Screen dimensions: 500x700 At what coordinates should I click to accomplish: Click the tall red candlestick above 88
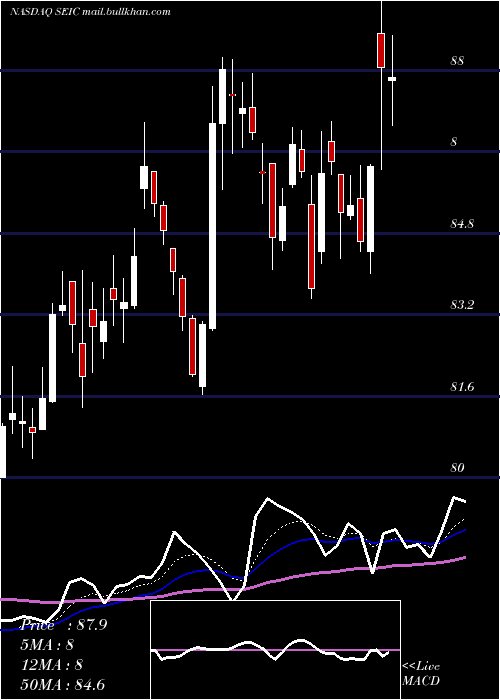coord(381,50)
